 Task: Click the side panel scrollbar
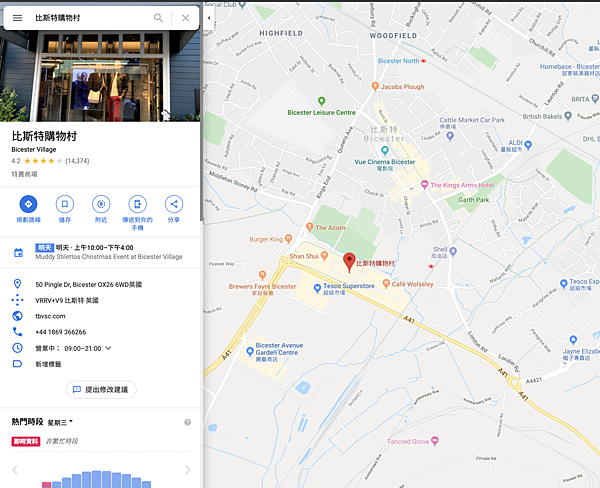tap(201, 126)
